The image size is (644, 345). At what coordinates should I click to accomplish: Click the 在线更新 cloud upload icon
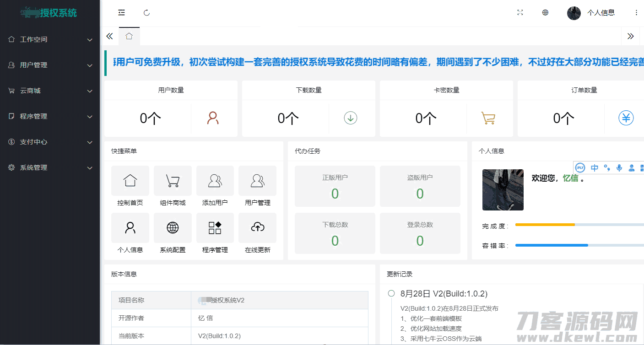[258, 228]
